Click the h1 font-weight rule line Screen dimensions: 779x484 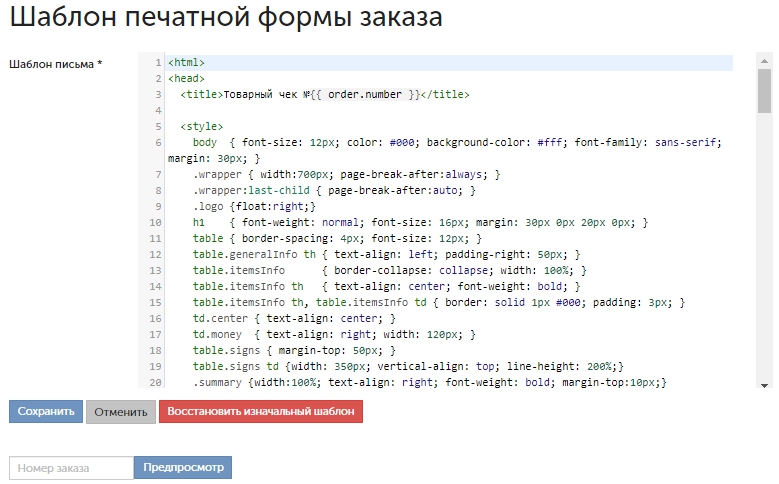[x=420, y=222]
